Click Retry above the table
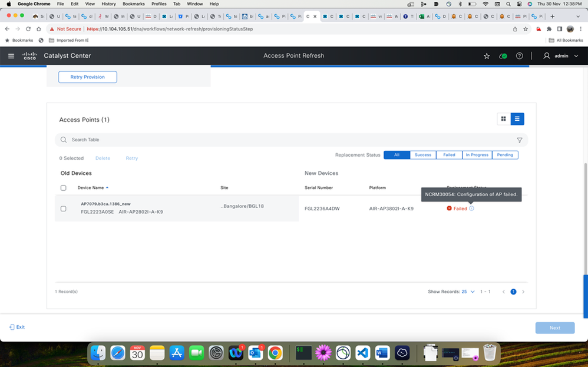588x367 pixels. 131,158
